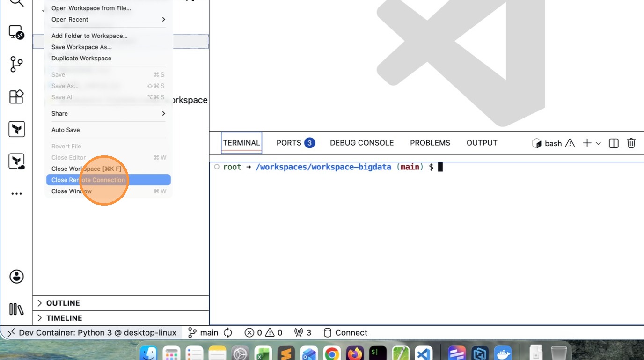
Task: Choose Save Workspace As… menu item
Action: 109,47
